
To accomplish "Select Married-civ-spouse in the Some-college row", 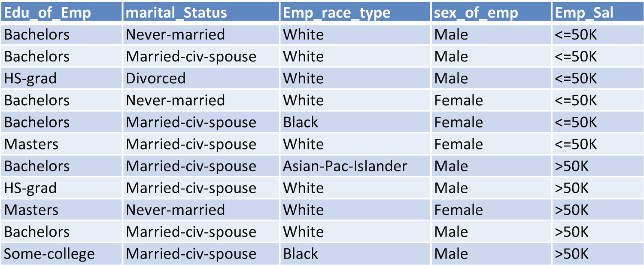I will (x=191, y=253).
